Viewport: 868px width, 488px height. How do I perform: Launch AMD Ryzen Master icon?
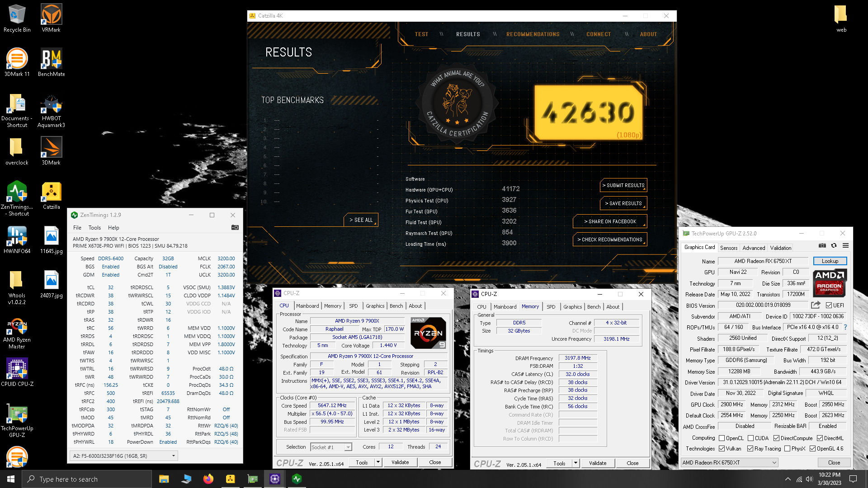click(17, 333)
